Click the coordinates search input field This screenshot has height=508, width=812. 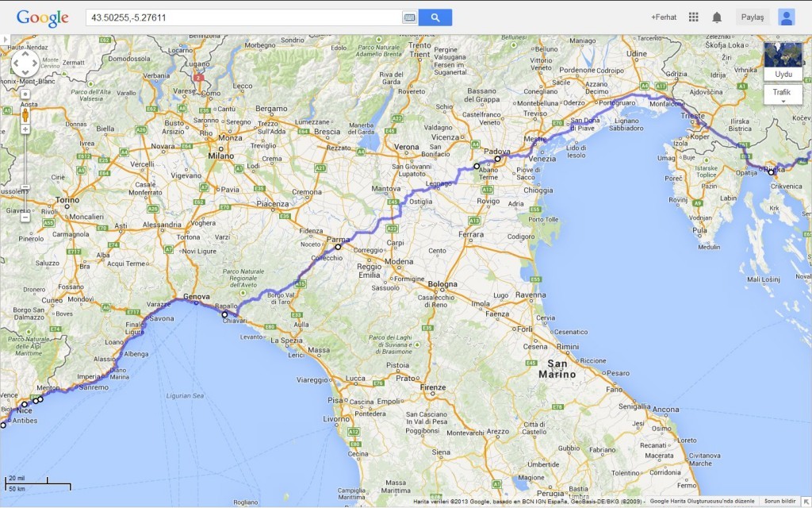[x=246, y=17]
